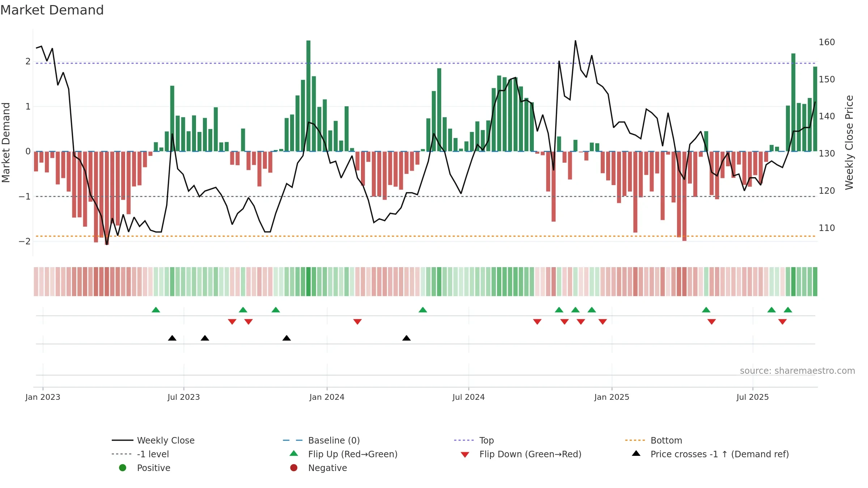The width and height of the screenshot is (868, 488).
Task: Click the Jul 2025 axis label
Action: coord(753,397)
